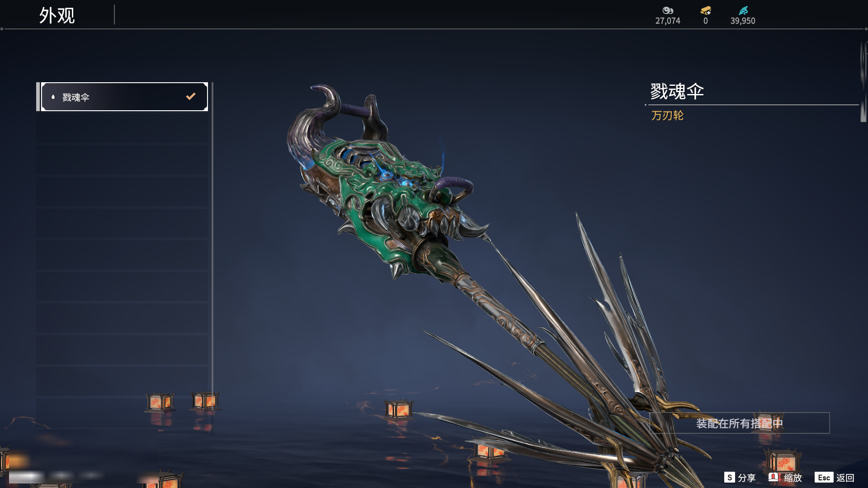Click the skin list vertical scrollbar

coord(212,258)
